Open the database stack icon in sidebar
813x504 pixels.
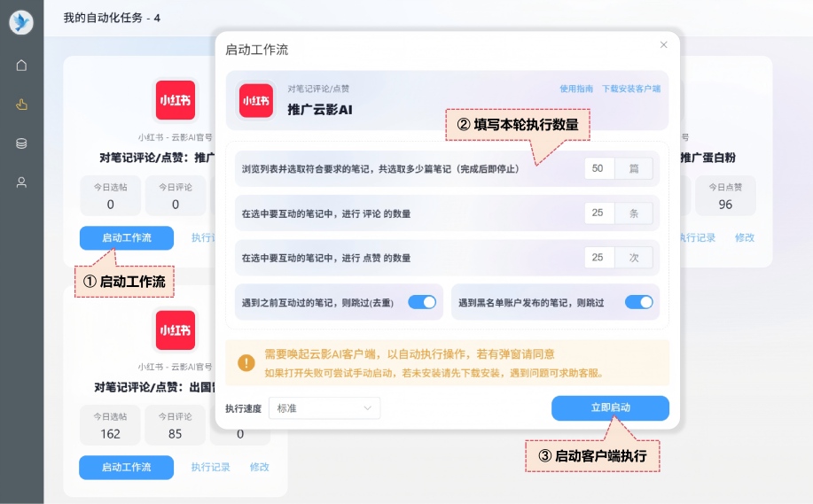21,143
